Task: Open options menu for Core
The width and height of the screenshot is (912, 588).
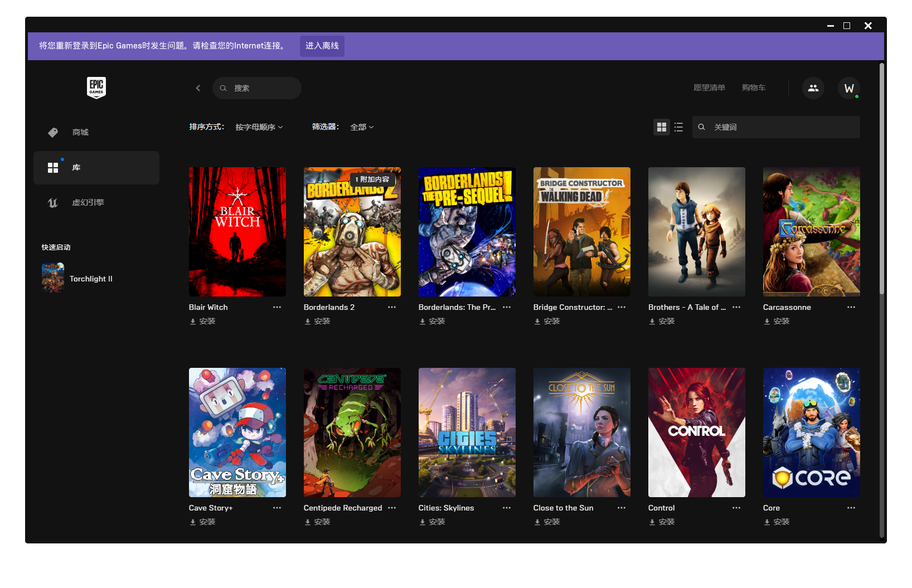Action: click(x=851, y=508)
